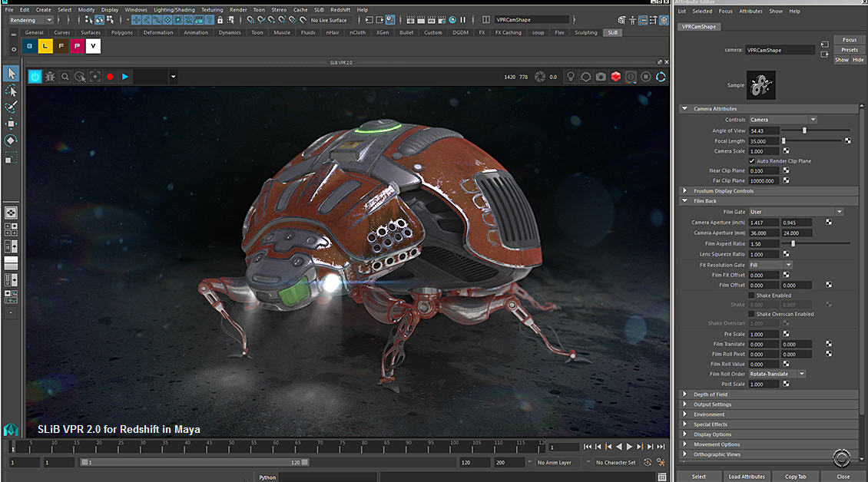Viewport: 868px width, 482px height.
Task: Click the Load Attributes button
Action: [747, 477]
